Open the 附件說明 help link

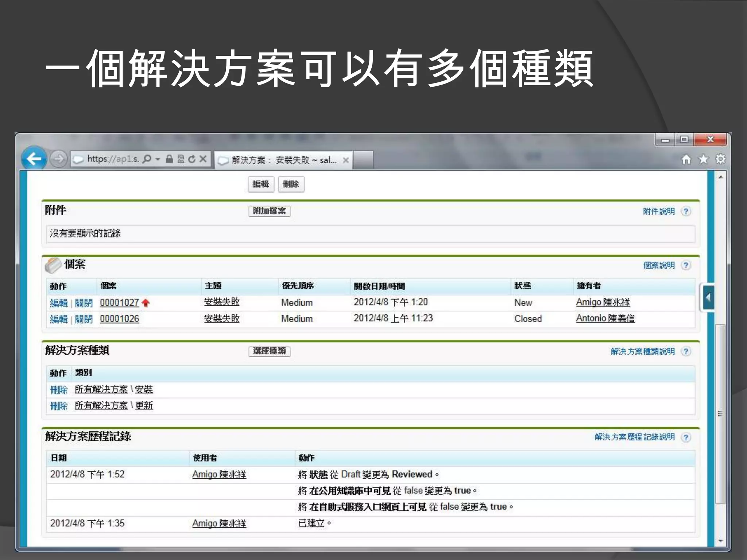pyautogui.click(x=659, y=211)
